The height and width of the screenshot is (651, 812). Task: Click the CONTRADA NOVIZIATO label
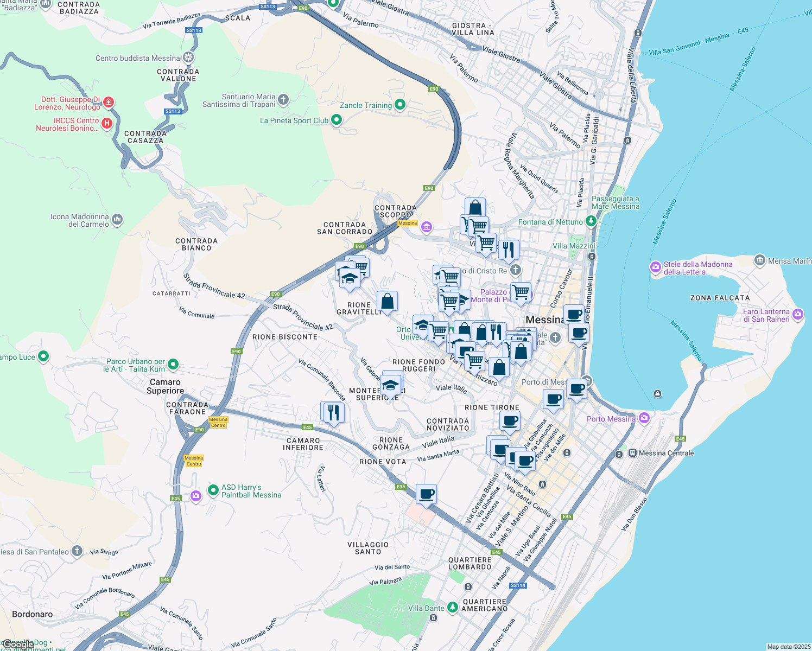pyautogui.click(x=448, y=424)
